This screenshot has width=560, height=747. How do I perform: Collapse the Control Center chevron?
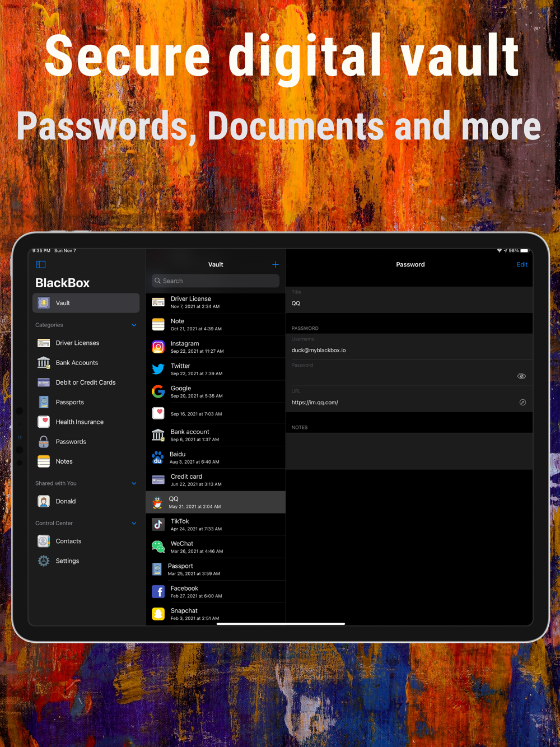point(134,523)
